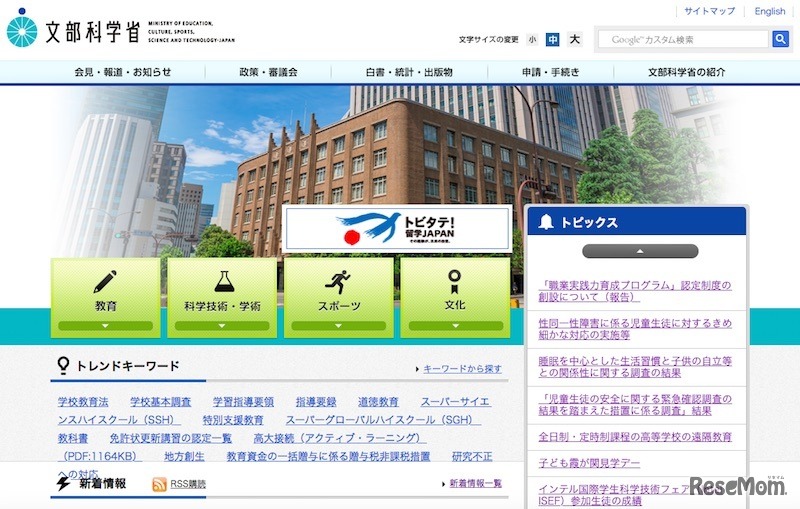This screenshot has width=800, height=509.
Task: Click the MEXT logo at top left
Action: point(120,30)
